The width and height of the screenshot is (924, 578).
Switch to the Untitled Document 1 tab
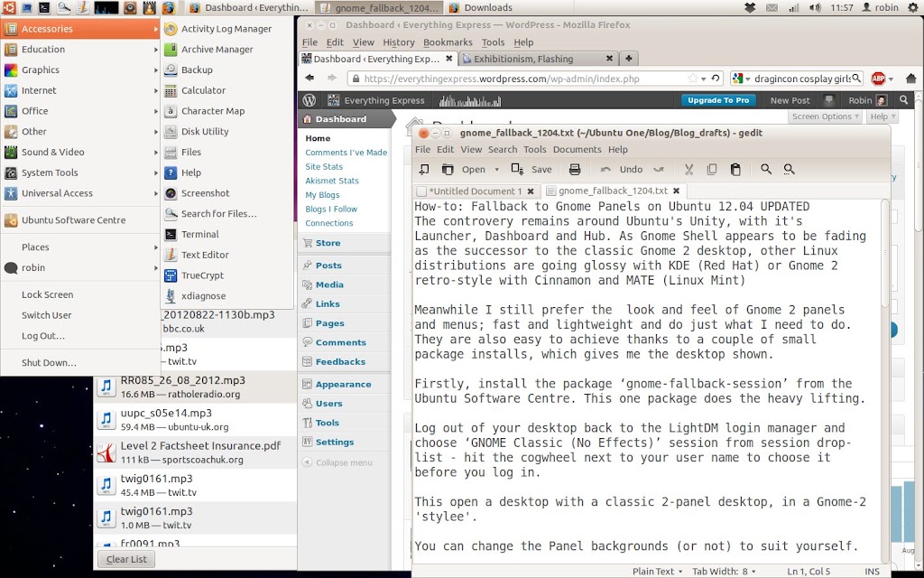[x=475, y=191]
